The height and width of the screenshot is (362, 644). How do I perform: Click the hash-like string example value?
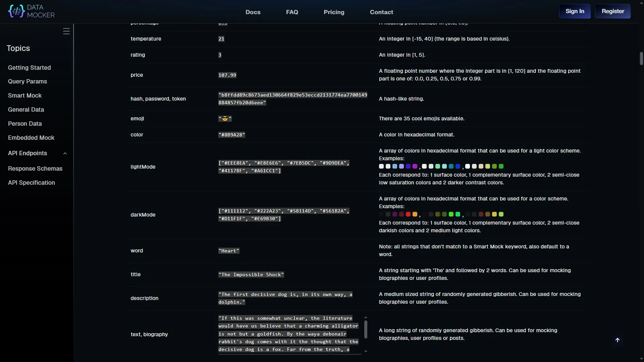point(293,99)
